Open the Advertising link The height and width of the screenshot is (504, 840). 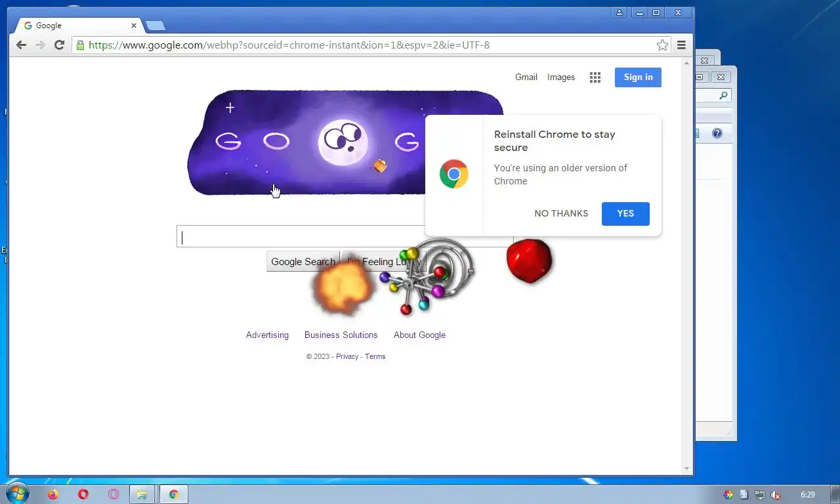(267, 335)
